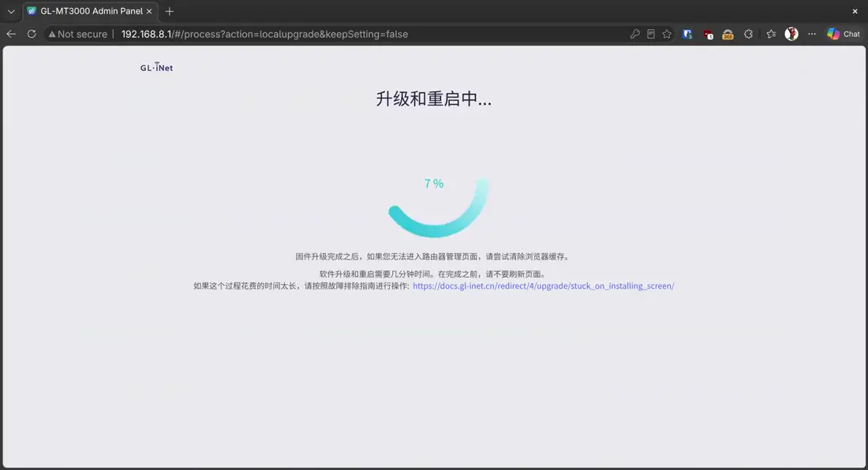Open the browser settings three-dot menu
Viewport: 868px width, 470px height.
812,34
